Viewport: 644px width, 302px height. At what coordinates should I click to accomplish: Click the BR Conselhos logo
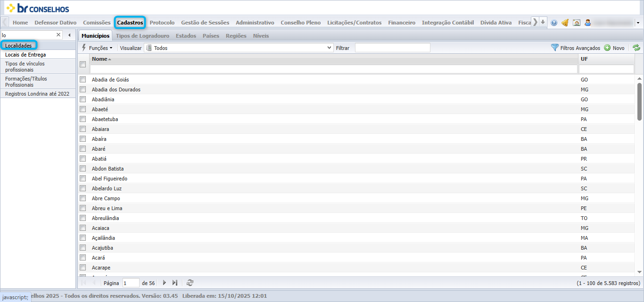pyautogui.click(x=38, y=8)
